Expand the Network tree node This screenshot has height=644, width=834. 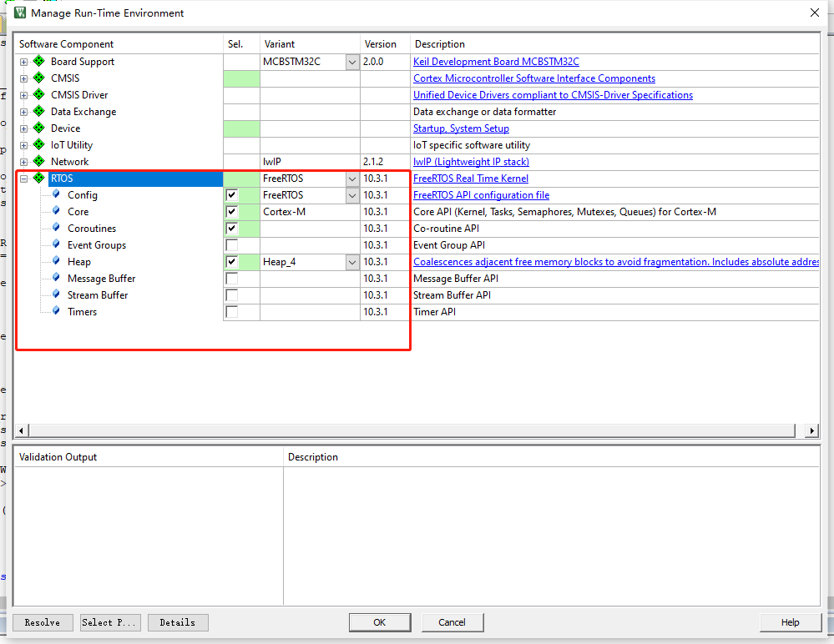pyautogui.click(x=24, y=162)
